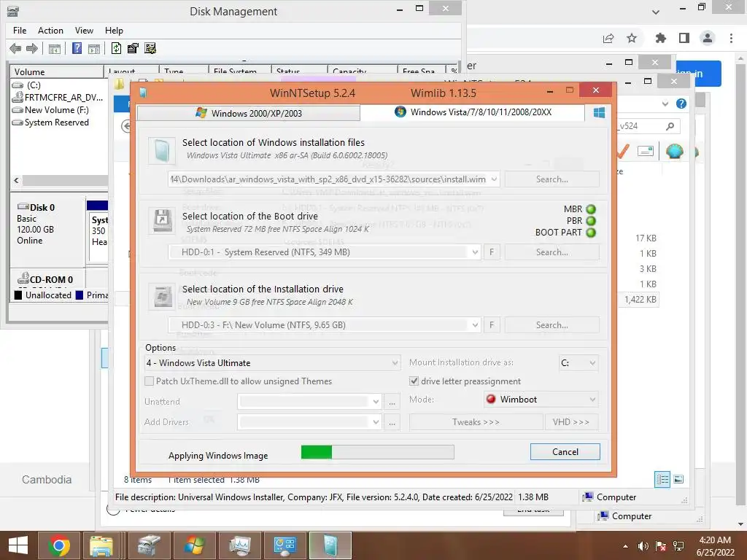This screenshot has width=747, height=560.
Task: Open mount drive letter C: dropdown
Action: tap(592, 363)
